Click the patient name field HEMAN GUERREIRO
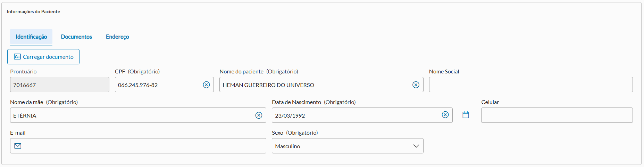This screenshot has width=644, height=167. pos(312,85)
